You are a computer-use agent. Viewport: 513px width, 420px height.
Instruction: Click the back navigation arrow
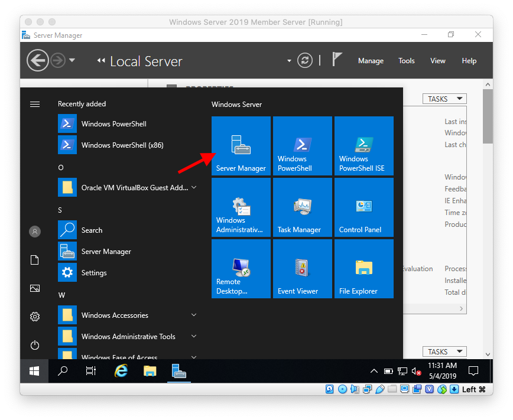(37, 61)
